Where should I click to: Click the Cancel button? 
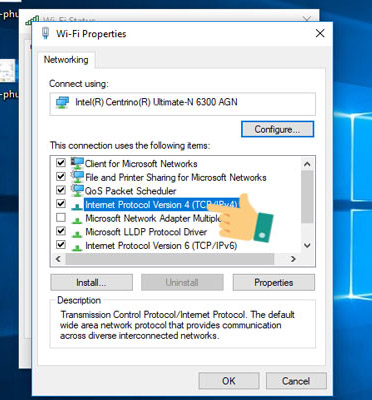coord(296,381)
